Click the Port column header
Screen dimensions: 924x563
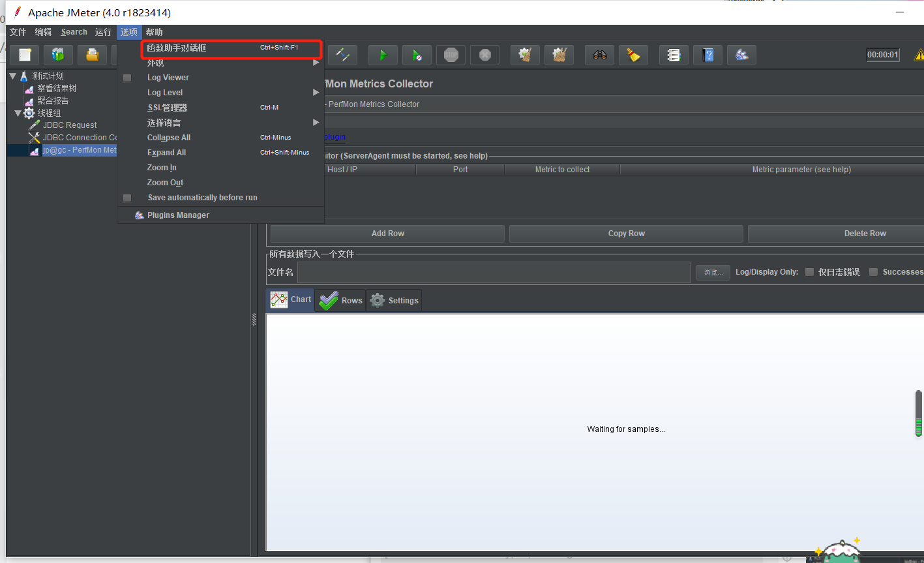point(460,170)
